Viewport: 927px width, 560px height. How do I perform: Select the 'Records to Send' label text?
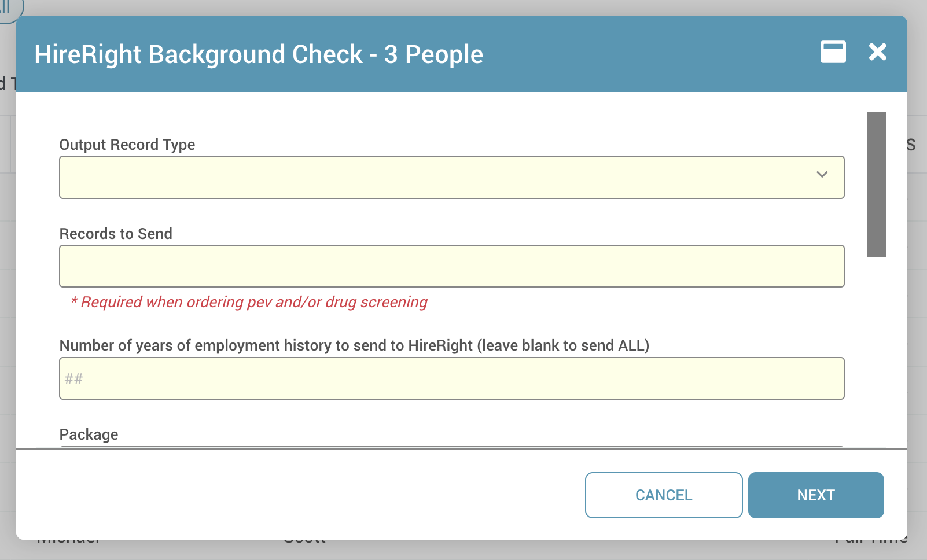[116, 234]
